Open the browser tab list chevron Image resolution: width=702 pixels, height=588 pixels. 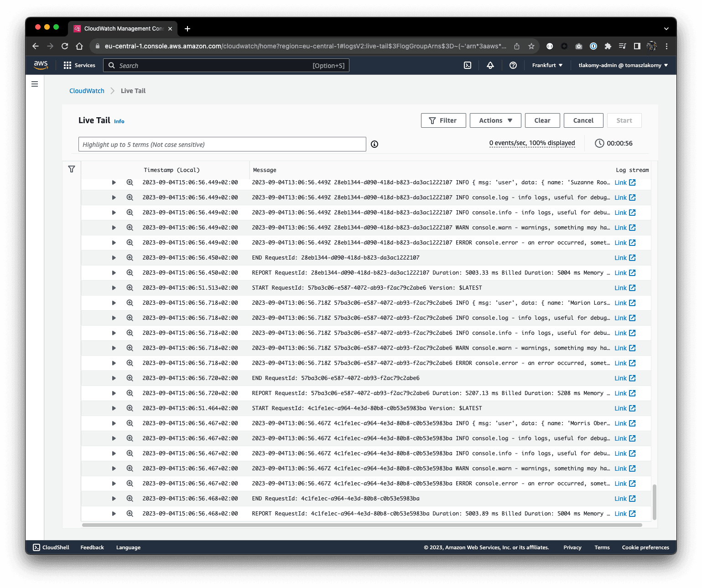666,29
